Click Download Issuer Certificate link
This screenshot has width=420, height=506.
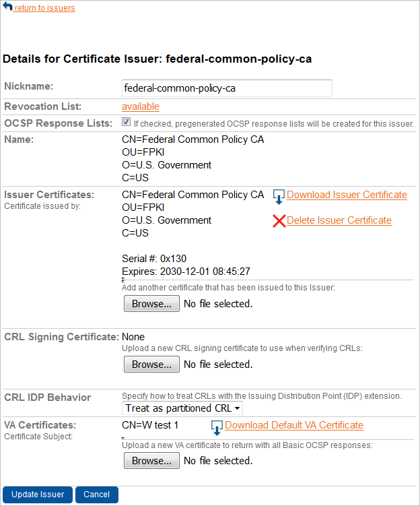347,195
